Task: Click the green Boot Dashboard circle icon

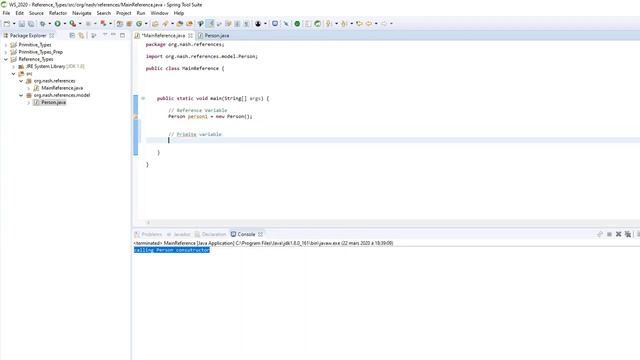Action: point(297,24)
